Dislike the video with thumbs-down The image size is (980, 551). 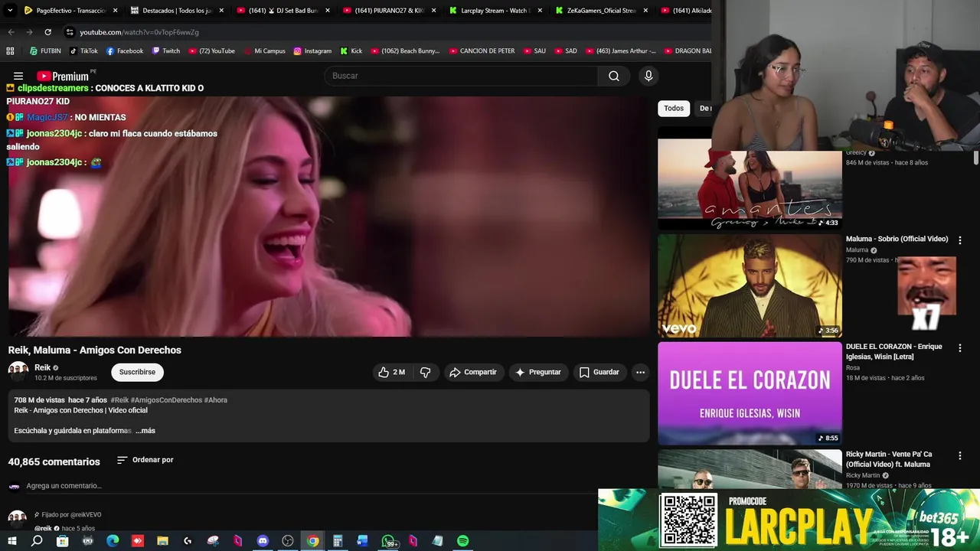pos(426,372)
